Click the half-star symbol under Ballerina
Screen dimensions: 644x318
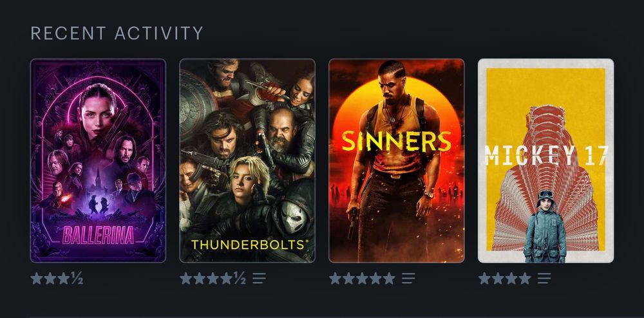click(77, 279)
